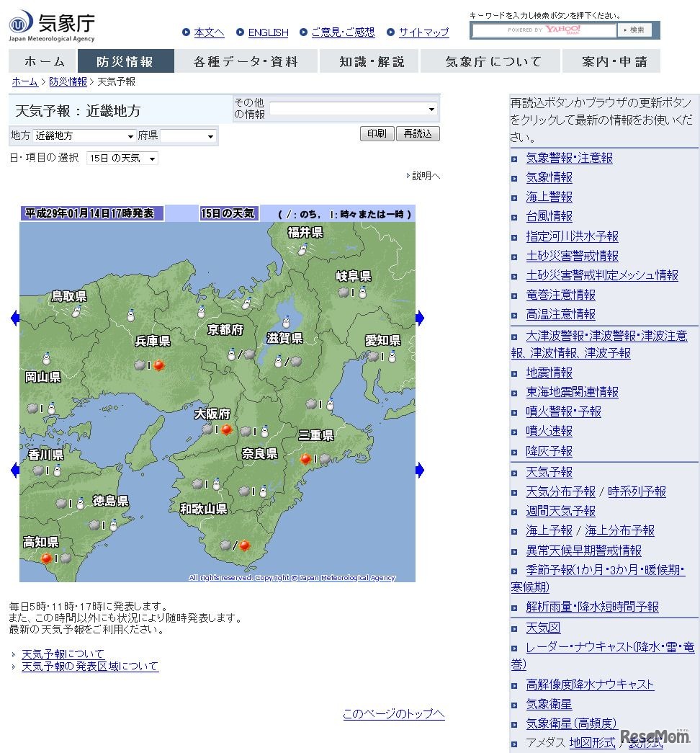Open 天気予報の発表区域について link
Image resolution: width=700 pixels, height=753 pixels.
[90, 667]
